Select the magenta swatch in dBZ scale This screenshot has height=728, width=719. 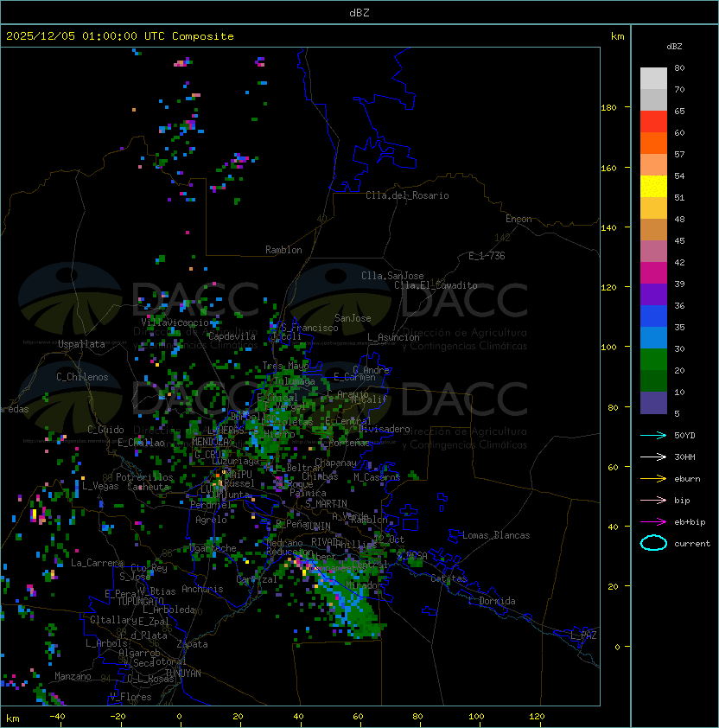(x=653, y=273)
